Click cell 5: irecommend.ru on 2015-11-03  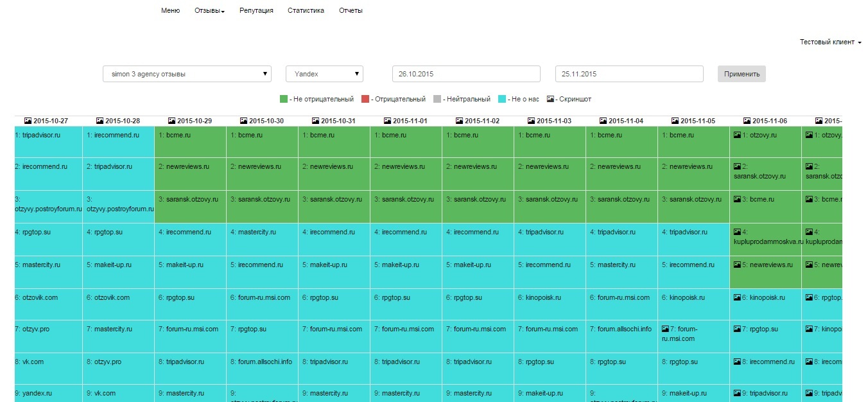coord(550,272)
